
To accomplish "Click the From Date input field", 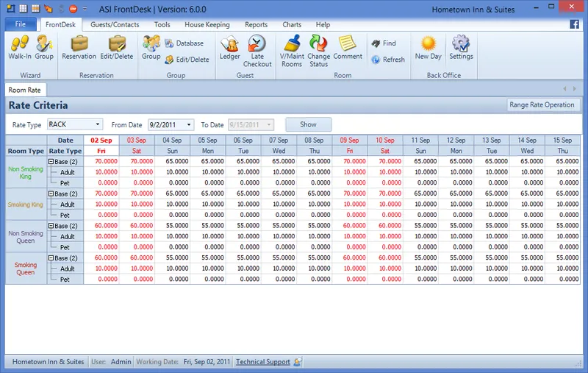I will [167, 124].
